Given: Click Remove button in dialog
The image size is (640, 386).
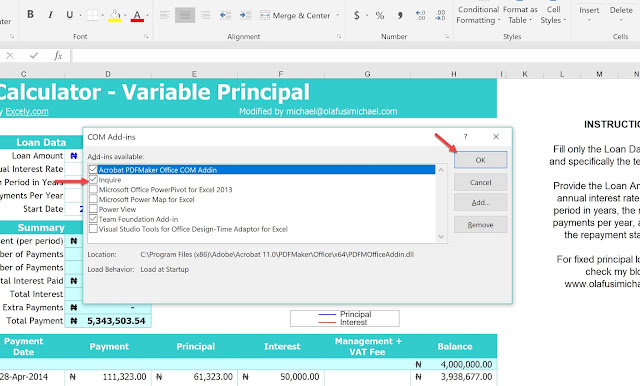Looking at the screenshot, I should point(480,225).
